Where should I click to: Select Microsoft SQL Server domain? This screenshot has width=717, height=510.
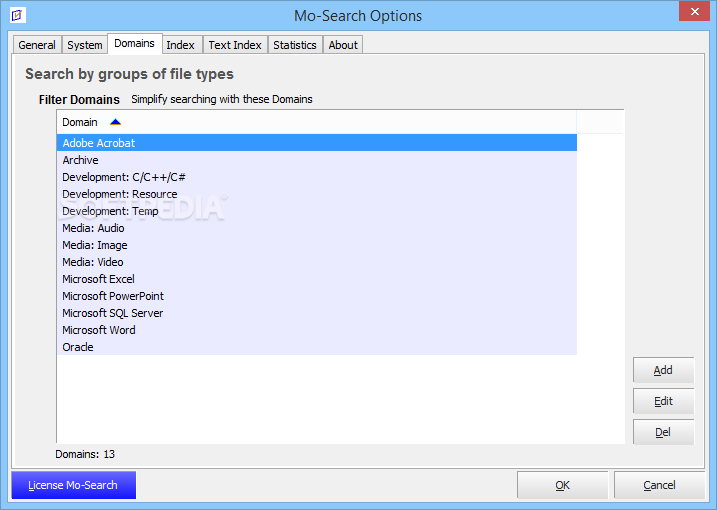pyautogui.click(x=316, y=313)
